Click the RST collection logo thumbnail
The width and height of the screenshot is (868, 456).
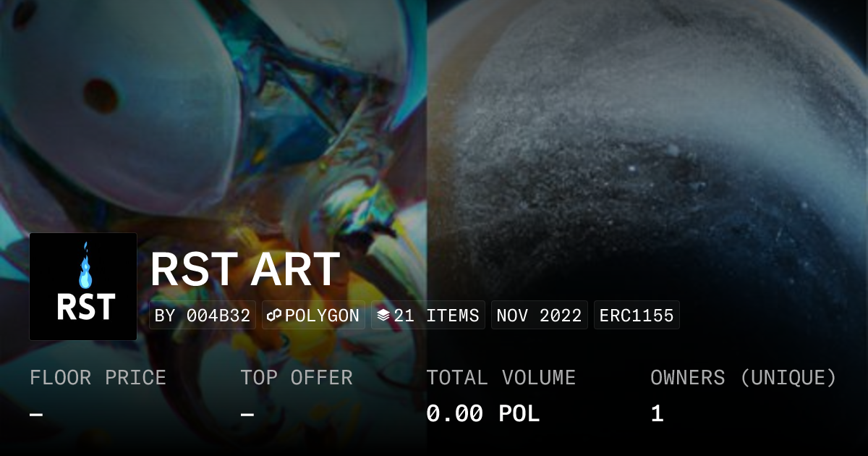pos(83,287)
